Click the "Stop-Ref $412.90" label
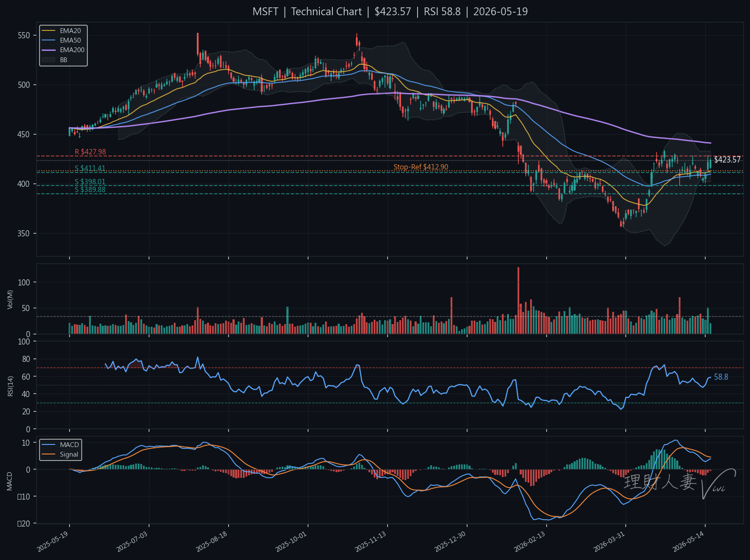750x560 pixels. pos(421,167)
